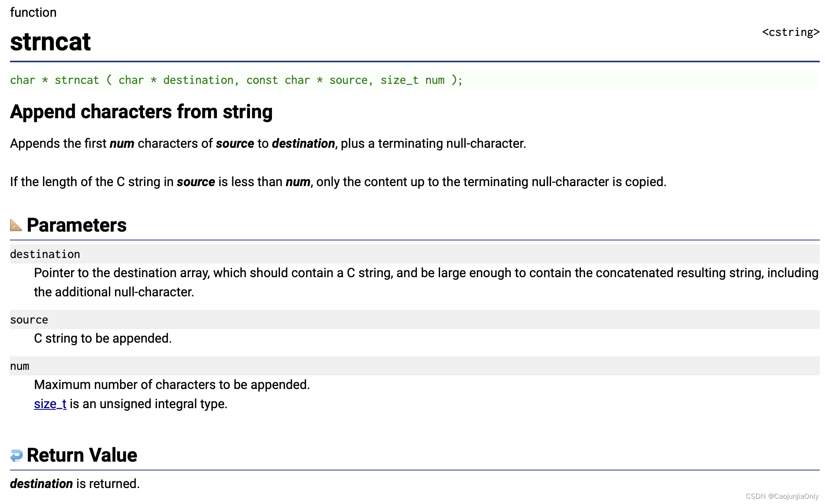
Task: Click 'Maximum number of characters' description
Action: (172, 385)
